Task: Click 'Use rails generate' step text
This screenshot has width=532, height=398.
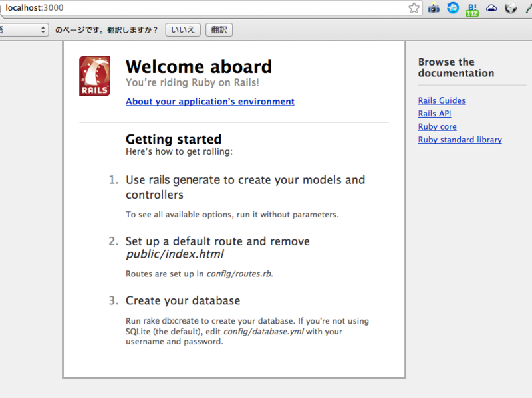Action: point(245,187)
